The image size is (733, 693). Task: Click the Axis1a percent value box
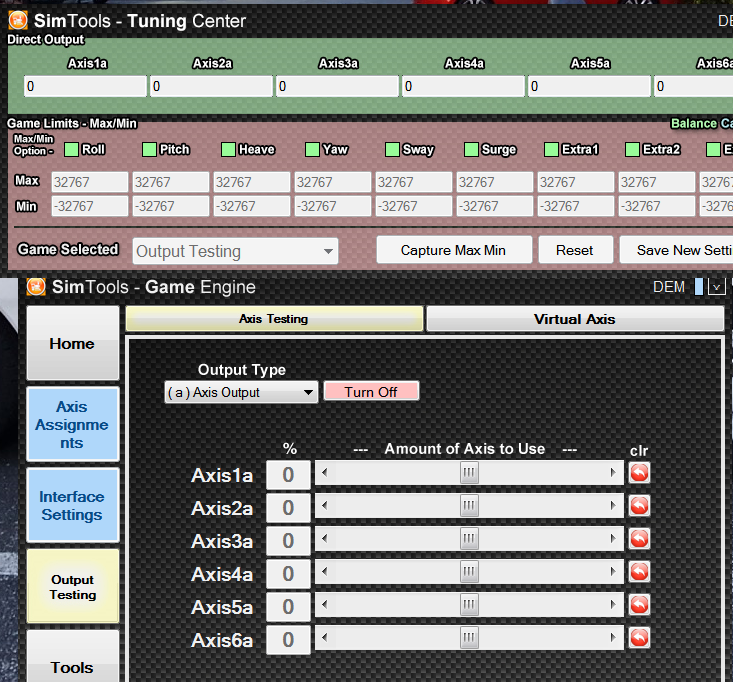288,475
